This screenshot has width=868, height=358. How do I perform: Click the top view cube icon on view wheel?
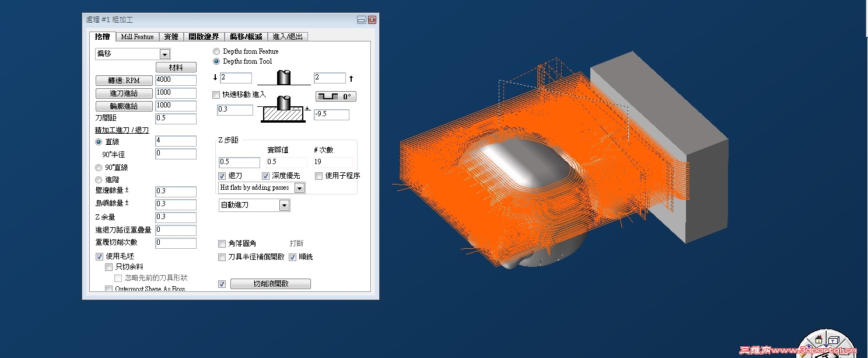[834, 340]
